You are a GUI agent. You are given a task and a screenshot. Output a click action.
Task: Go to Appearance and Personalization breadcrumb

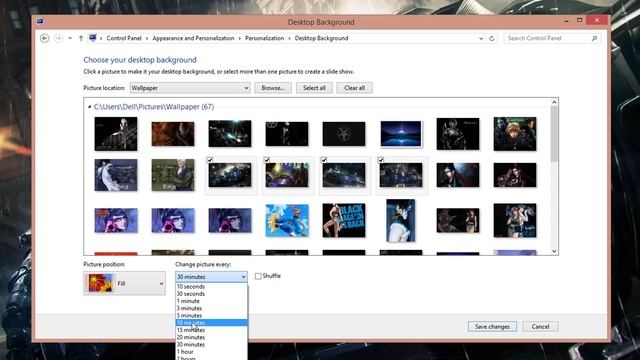click(193, 38)
